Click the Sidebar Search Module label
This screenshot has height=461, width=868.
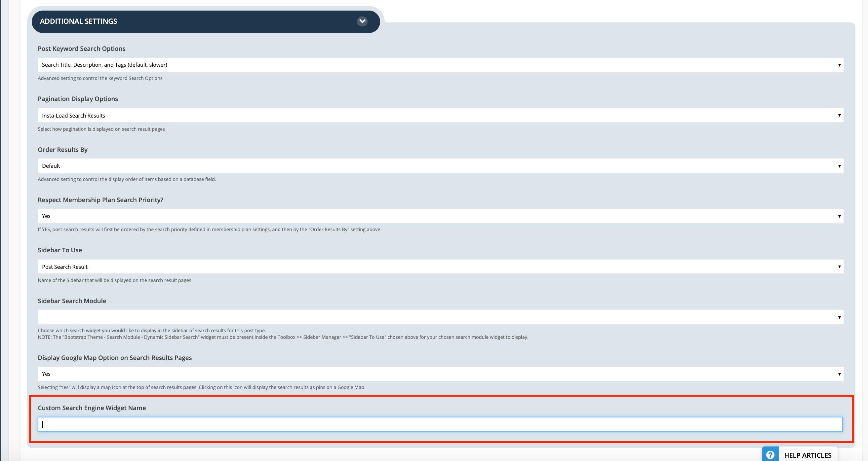pyautogui.click(x=72, y=301)
